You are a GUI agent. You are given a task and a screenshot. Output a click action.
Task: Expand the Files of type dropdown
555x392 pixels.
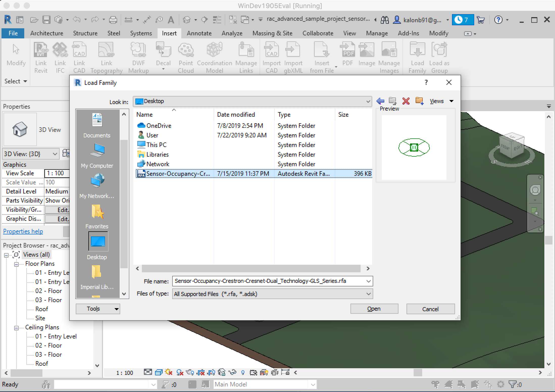coord(368,294)
